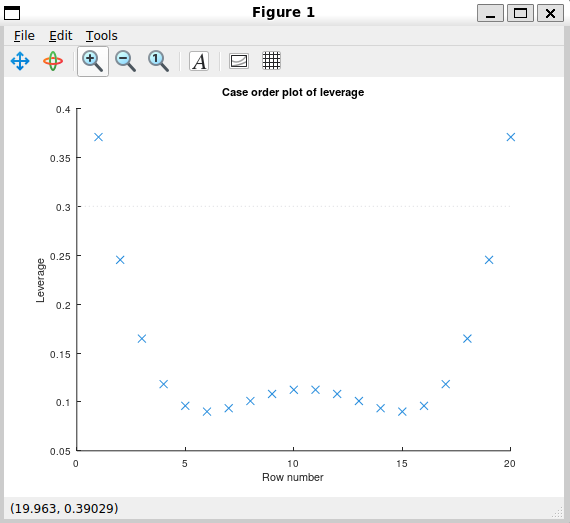Toggle the Zoom In tool
This screenshot has width=570, height=523.
pos(93,61)
